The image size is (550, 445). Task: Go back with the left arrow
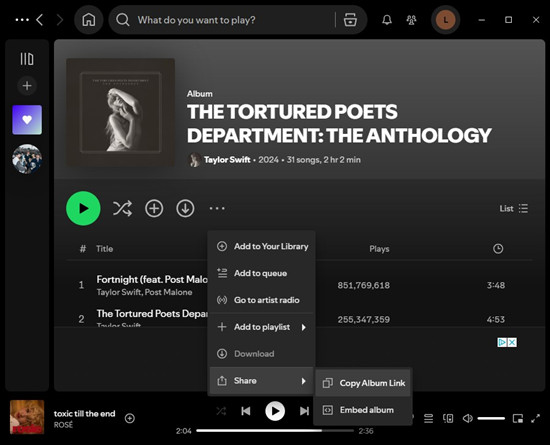click(40, 20)
